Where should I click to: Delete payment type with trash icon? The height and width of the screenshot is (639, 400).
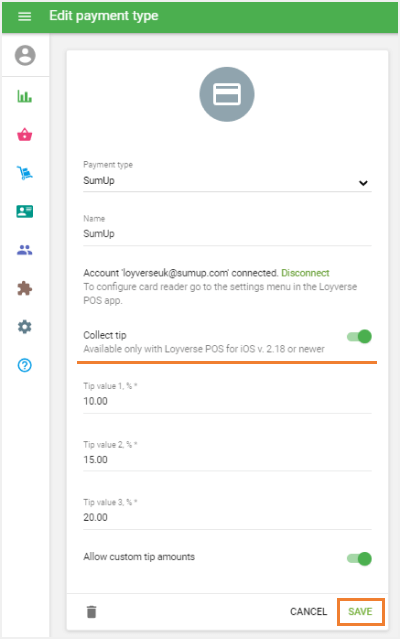(92, 612)
